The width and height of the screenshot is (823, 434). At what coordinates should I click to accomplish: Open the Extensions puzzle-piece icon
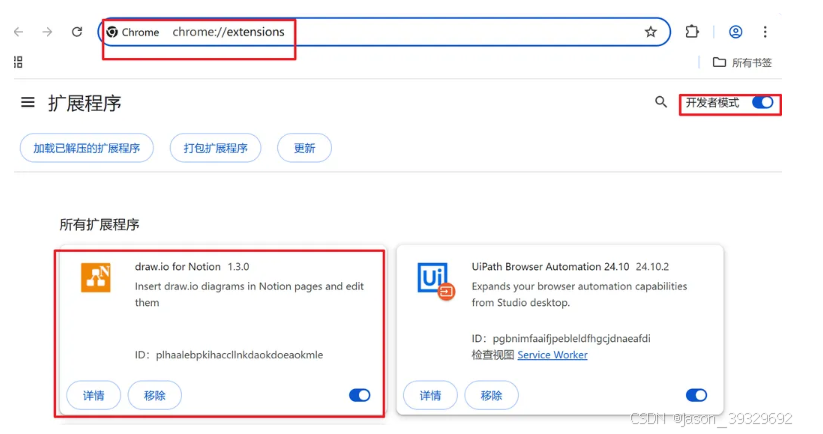tap(692, 31)
